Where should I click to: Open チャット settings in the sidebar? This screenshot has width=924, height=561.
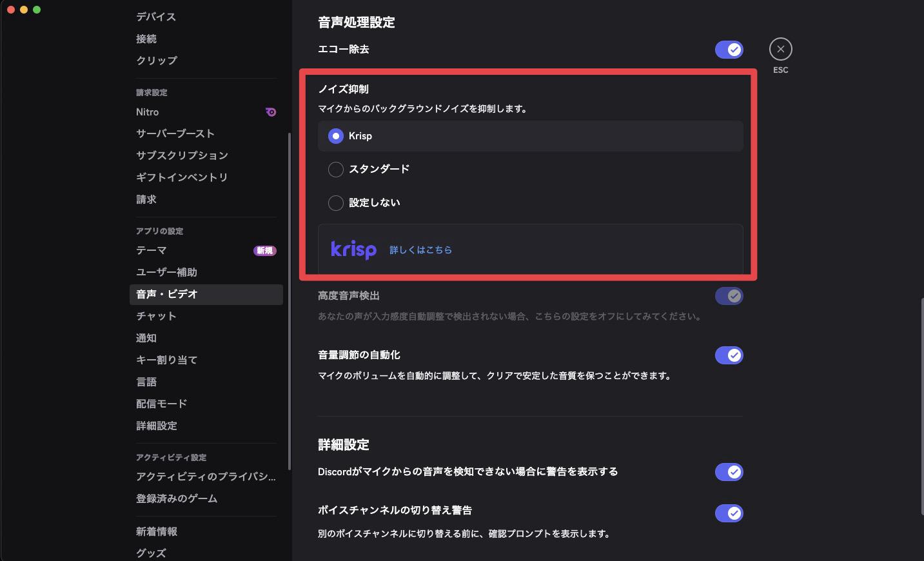(155, 316)
